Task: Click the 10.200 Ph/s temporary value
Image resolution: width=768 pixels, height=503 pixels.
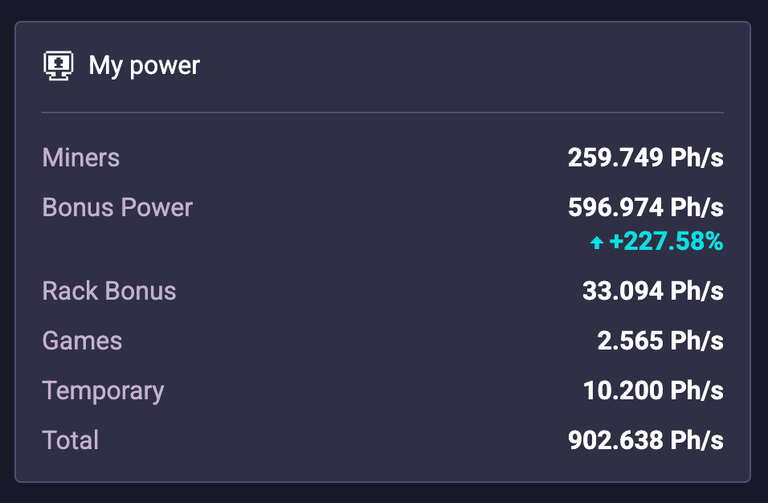Action: coord(653,391)
